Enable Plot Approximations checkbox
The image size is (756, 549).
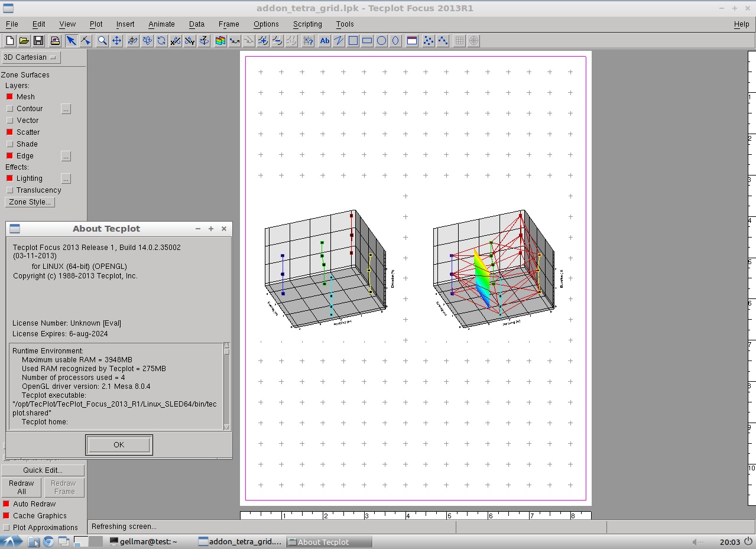coord(7,528)
